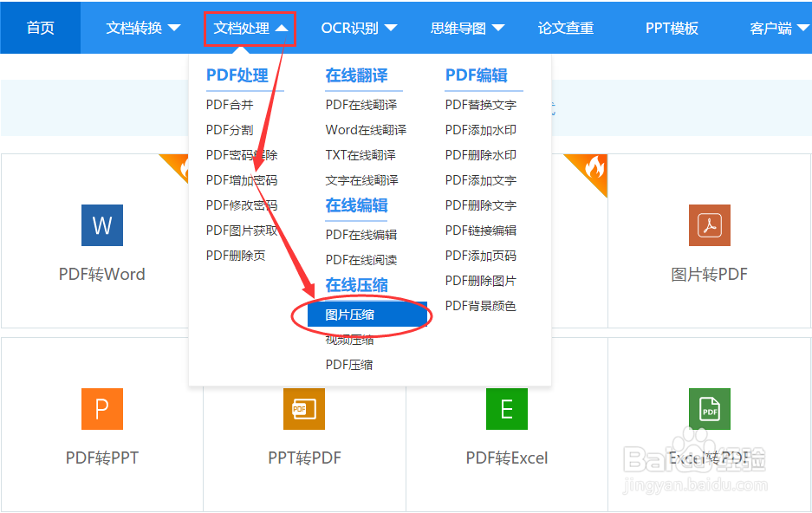
Task: Click the PPT转PDF orange PDF icon
Action: [x=303, y=408]
